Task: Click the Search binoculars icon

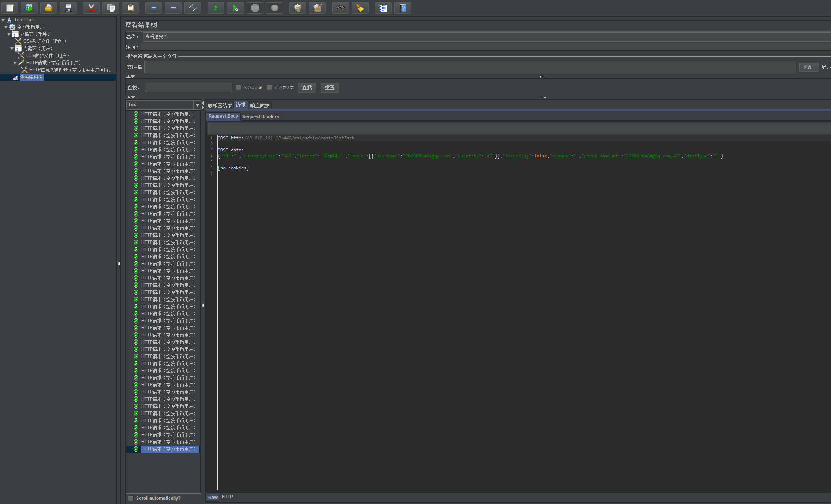Action: 340,8
